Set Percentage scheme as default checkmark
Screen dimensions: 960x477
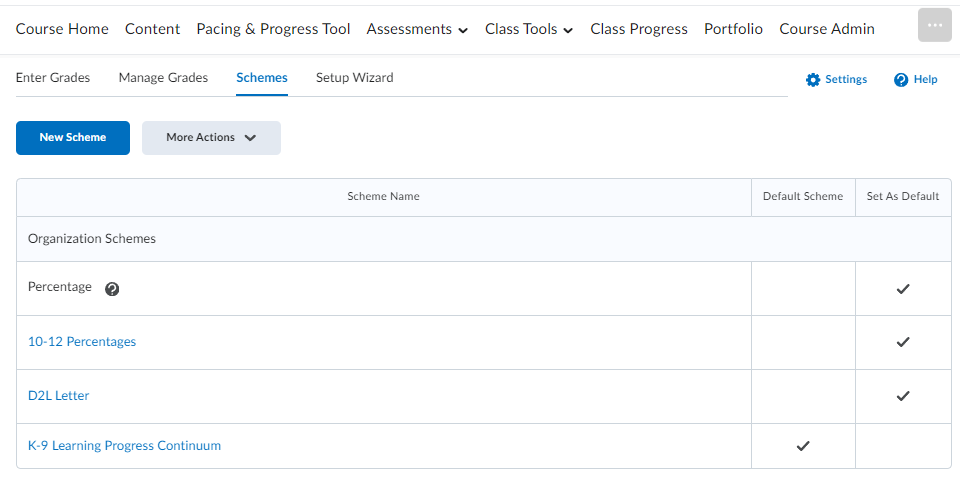click(x=902, y=289)
